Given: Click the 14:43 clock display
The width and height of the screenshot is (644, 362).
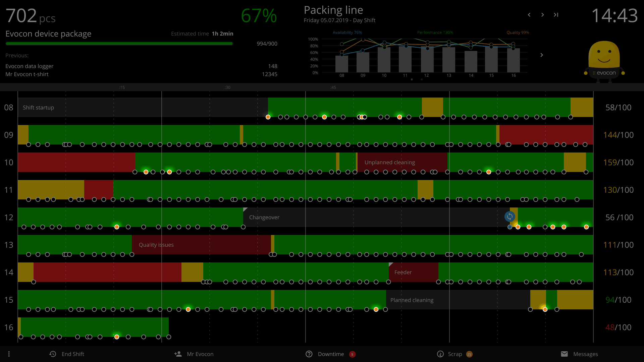Looking at the screenshot, I should [x=614, y=15].
